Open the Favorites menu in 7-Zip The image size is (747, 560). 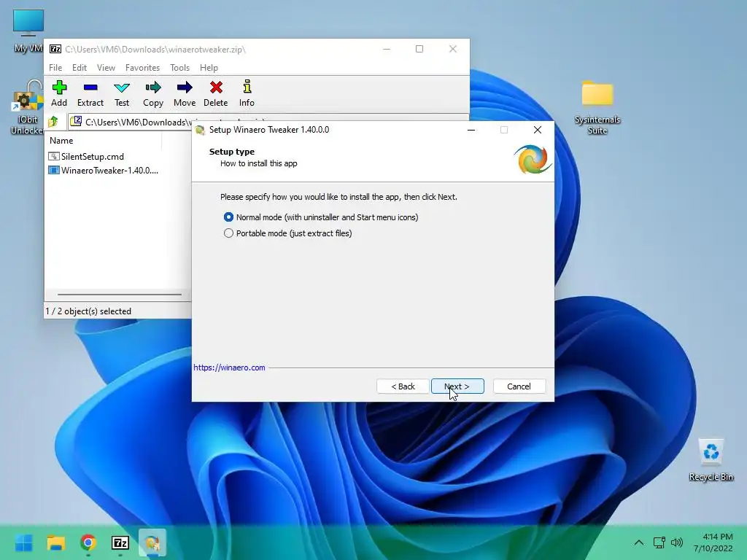(x=142, y=68)
